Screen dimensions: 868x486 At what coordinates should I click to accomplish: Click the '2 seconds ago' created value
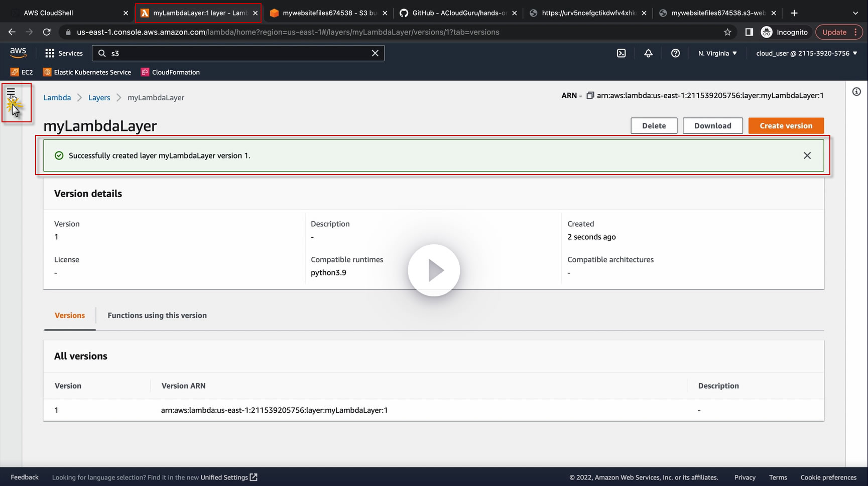point(591,237)
